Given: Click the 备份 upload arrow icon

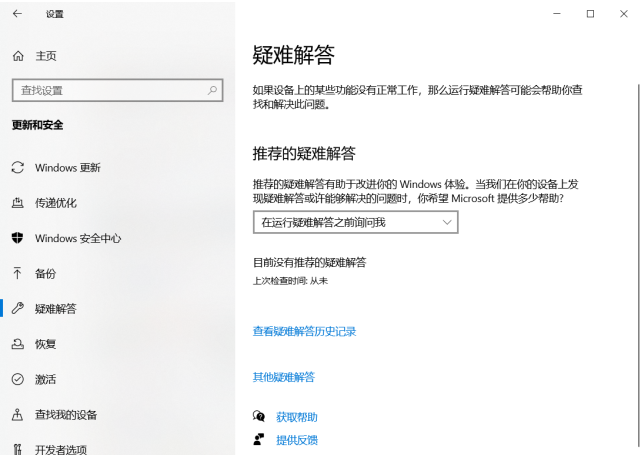Looking at the screenshot, I should point(18,273).
